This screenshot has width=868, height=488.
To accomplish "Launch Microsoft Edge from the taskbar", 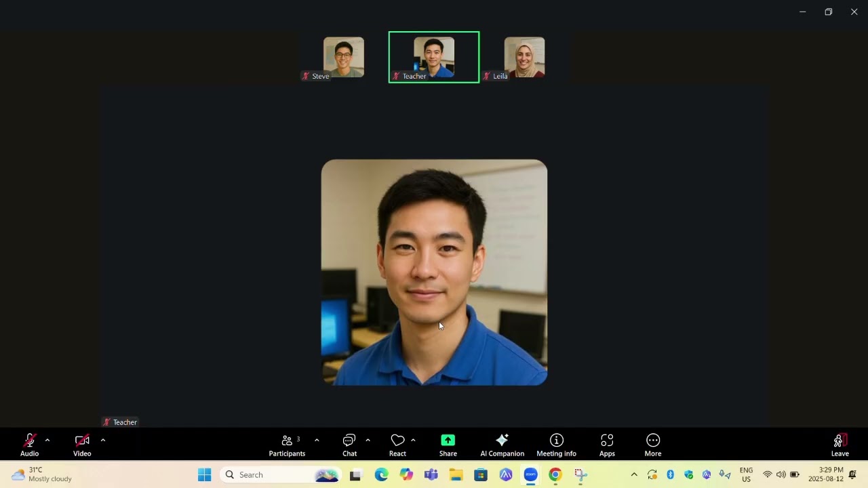I will (381, 474).
